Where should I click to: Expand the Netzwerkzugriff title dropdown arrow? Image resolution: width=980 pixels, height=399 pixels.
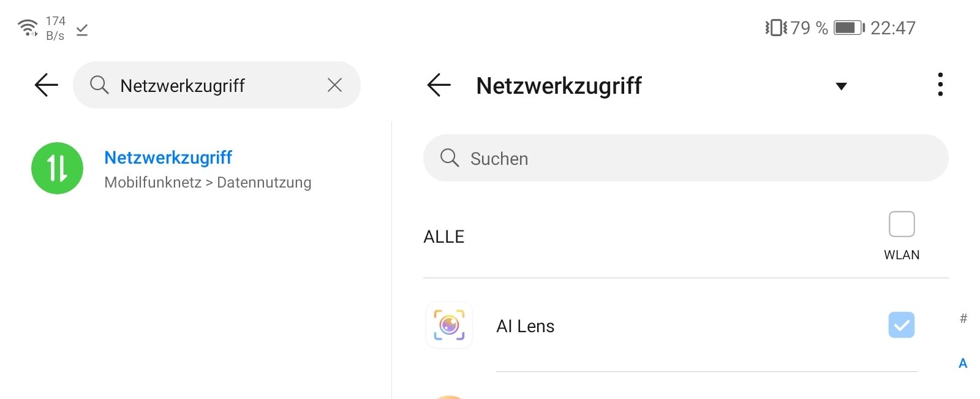pyautogui.click(x=842, y=86)
